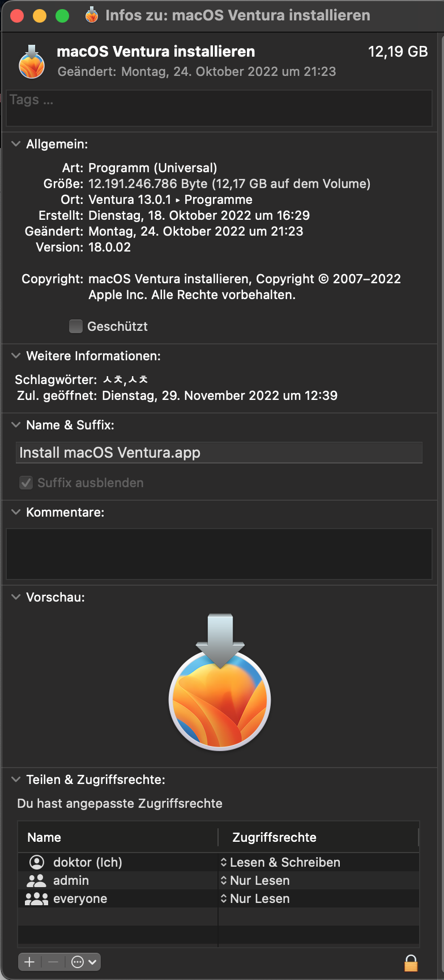444x980 pixels.
Task: Minimize the window with yellow button
Action: pos(40,16)
